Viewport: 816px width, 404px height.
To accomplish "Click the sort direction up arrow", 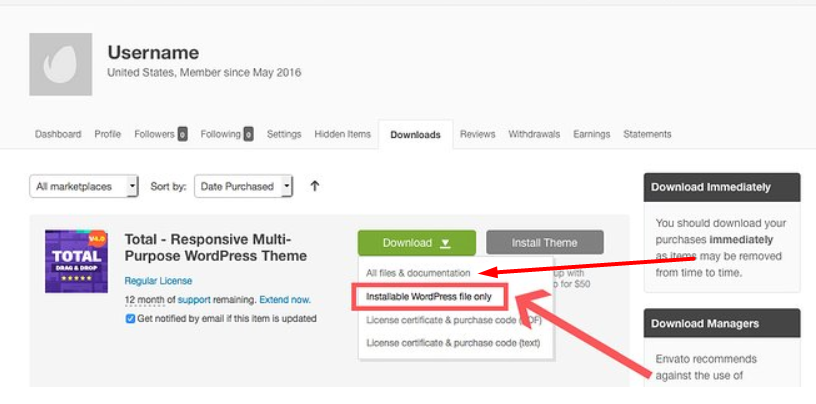I will coord(314,186).
